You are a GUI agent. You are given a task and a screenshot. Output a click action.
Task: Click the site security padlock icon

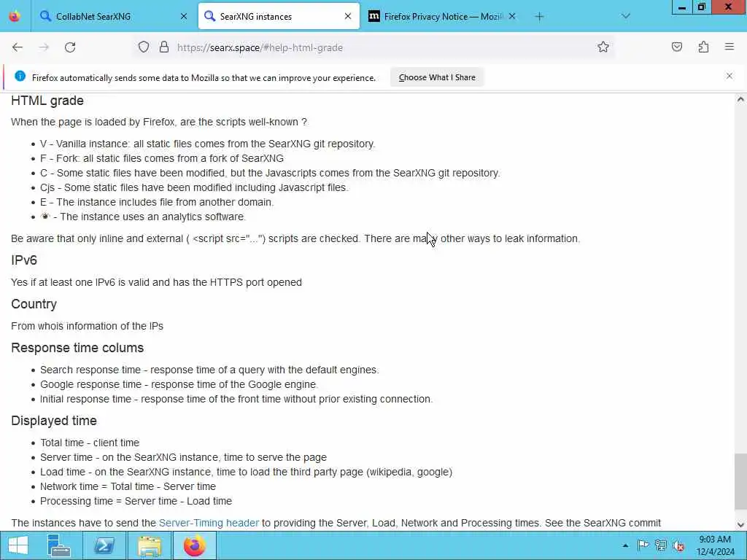164,47
